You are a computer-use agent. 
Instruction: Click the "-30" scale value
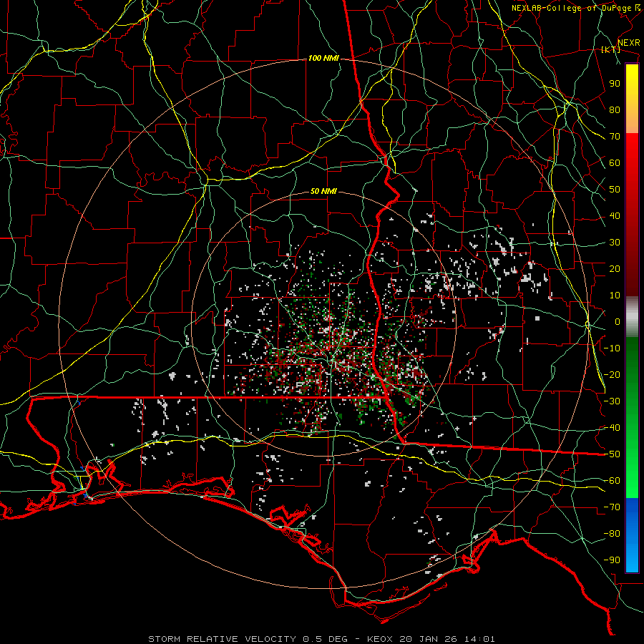pos(612,401)
